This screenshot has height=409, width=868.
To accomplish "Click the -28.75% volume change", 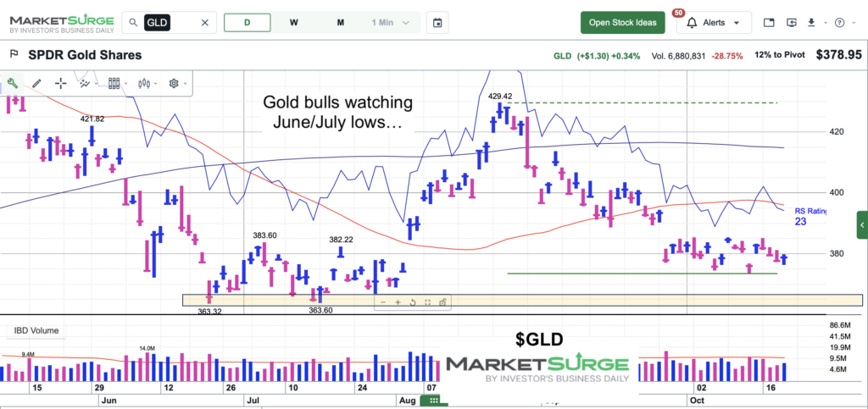I will coord(727,55).
